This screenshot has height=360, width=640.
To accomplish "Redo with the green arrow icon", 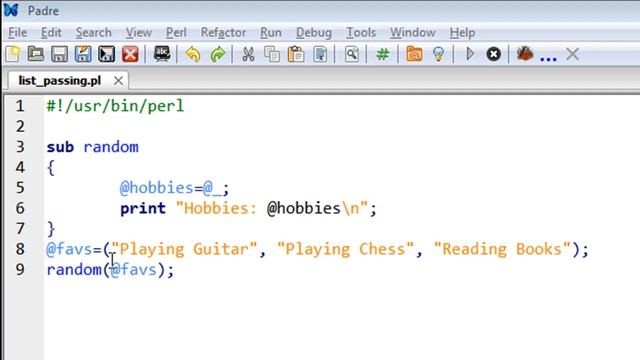I will (x=218, y=54).
